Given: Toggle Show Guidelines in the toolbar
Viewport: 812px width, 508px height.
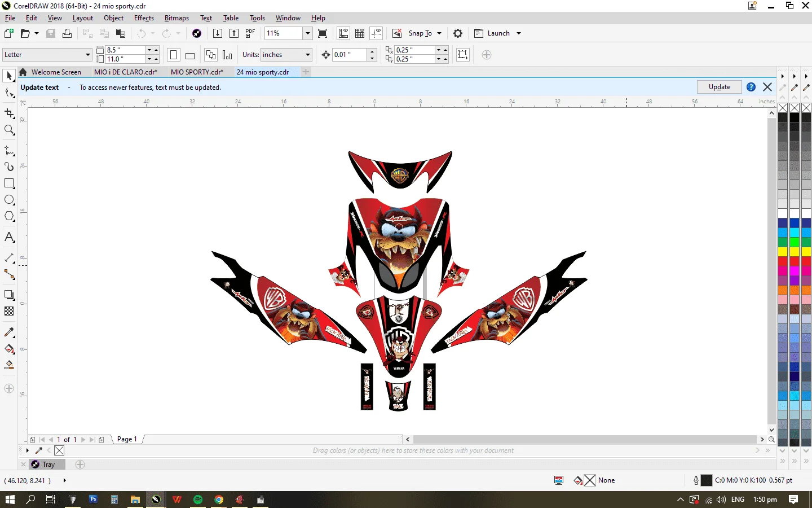Looking at the screenshot, I should [376, 33].
